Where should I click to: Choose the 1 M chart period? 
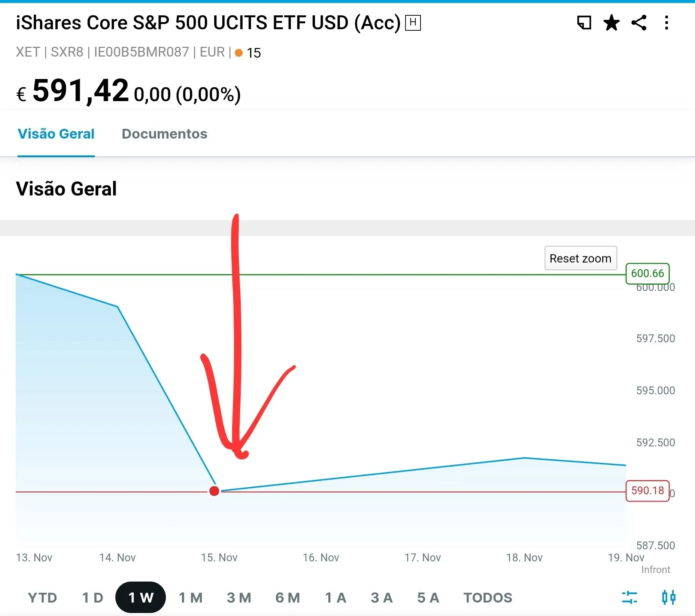click(191, 598)
